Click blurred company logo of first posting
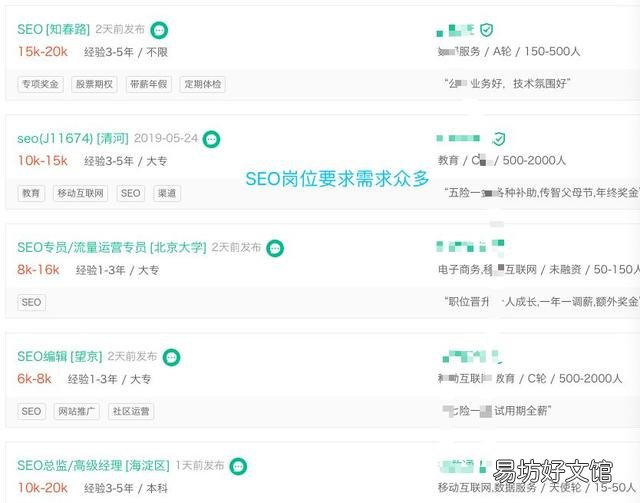This screenshot has height=503, width=640. (x=456, y=30)
